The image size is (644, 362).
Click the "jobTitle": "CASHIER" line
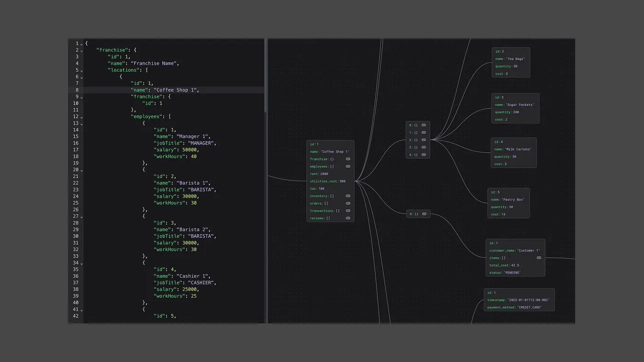(185, 283)
